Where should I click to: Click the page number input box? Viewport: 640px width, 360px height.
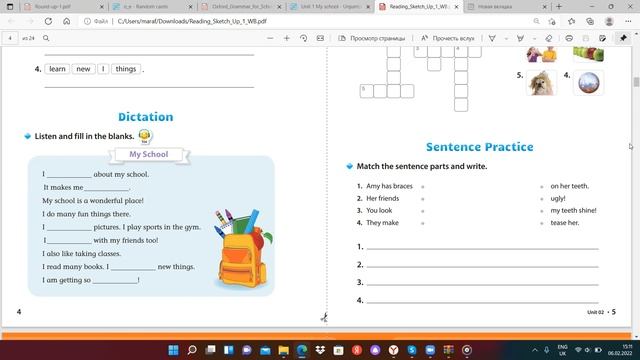tap(10, 38)
